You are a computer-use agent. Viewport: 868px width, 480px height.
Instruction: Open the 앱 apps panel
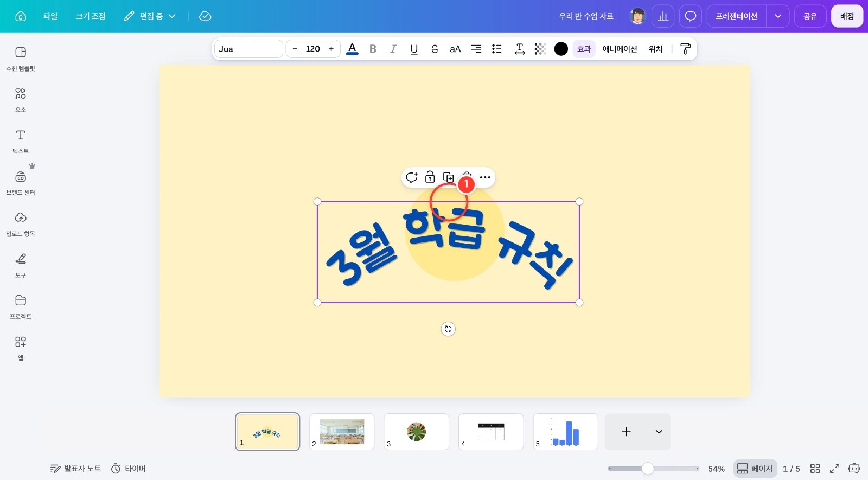pos(21,348)
